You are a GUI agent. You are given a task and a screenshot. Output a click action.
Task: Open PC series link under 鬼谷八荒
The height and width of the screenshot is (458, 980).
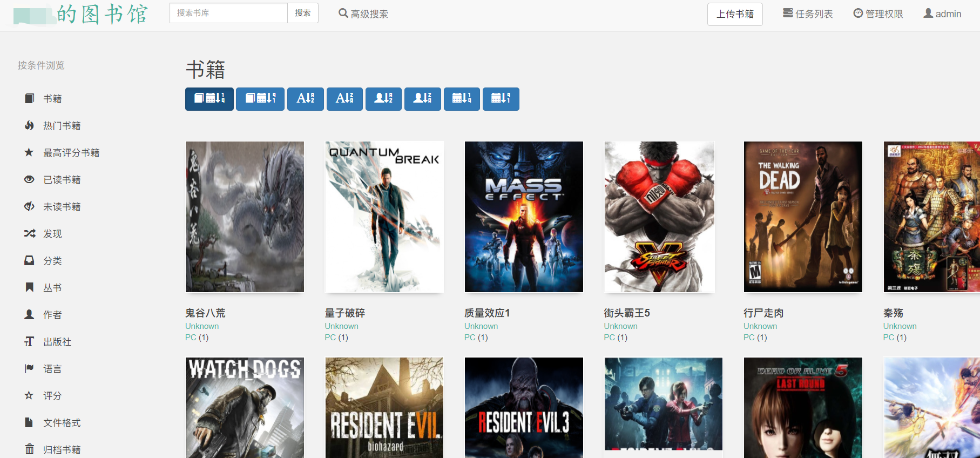pyautogui.click(x=191, y=338)
